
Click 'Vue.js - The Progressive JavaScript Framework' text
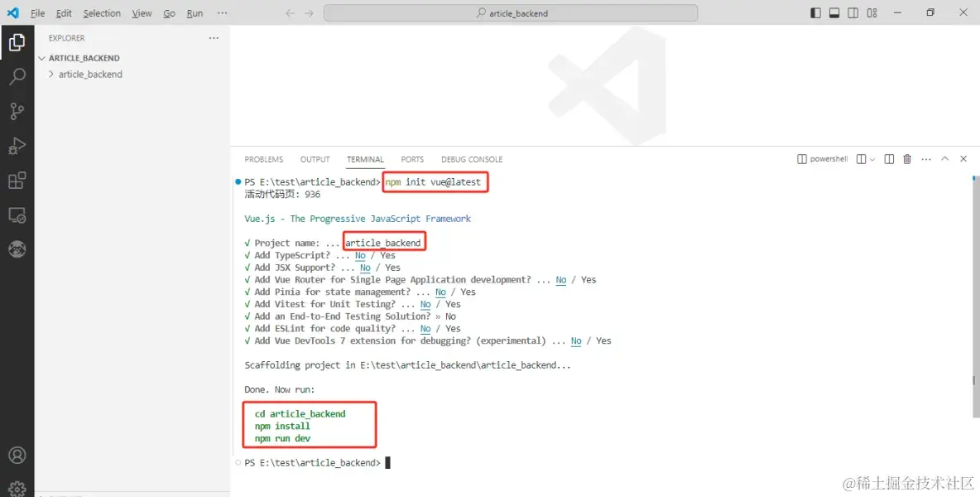358,219
